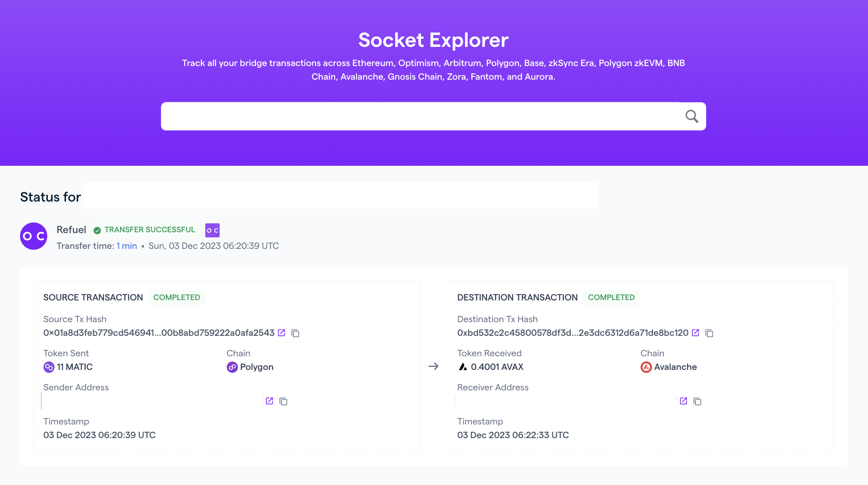
Task: Click the AVAX token icon
Action: (463, 367)
